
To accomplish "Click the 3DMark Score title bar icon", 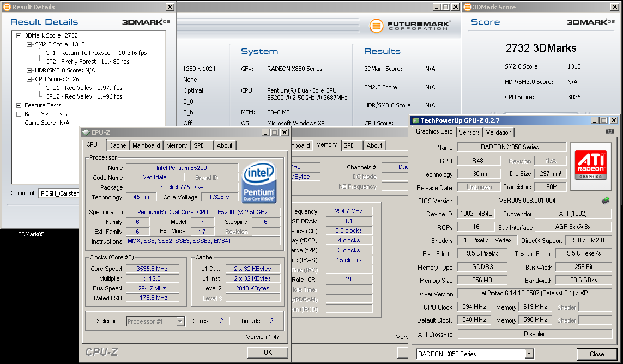I will [468, 7].
